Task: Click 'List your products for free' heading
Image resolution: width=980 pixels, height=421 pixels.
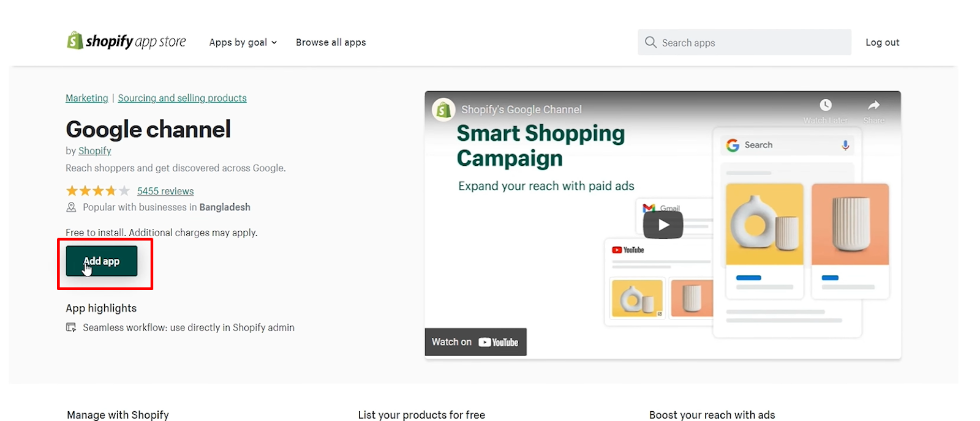Action: click(x=421, y=414)
